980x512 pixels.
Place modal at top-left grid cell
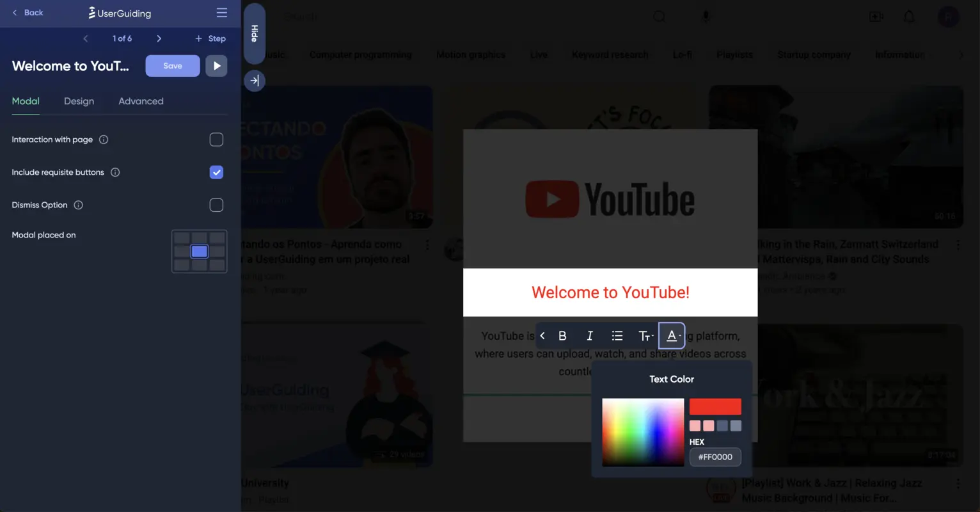[x=182, y=238]
